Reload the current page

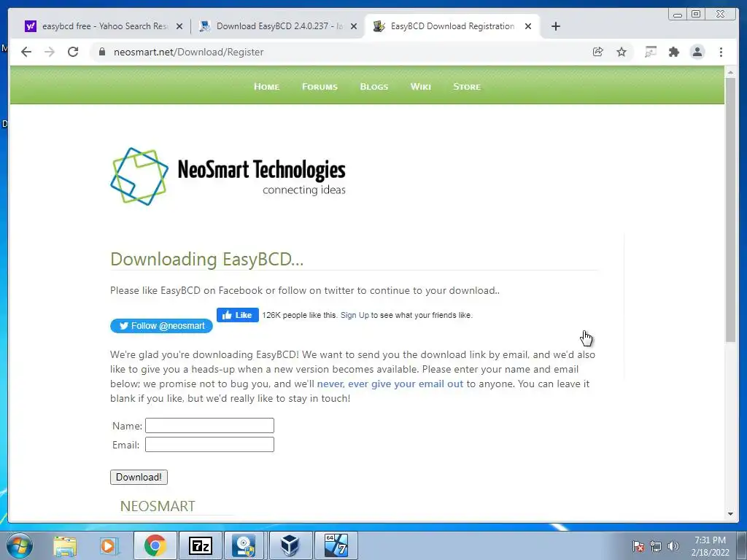(73, 52)
